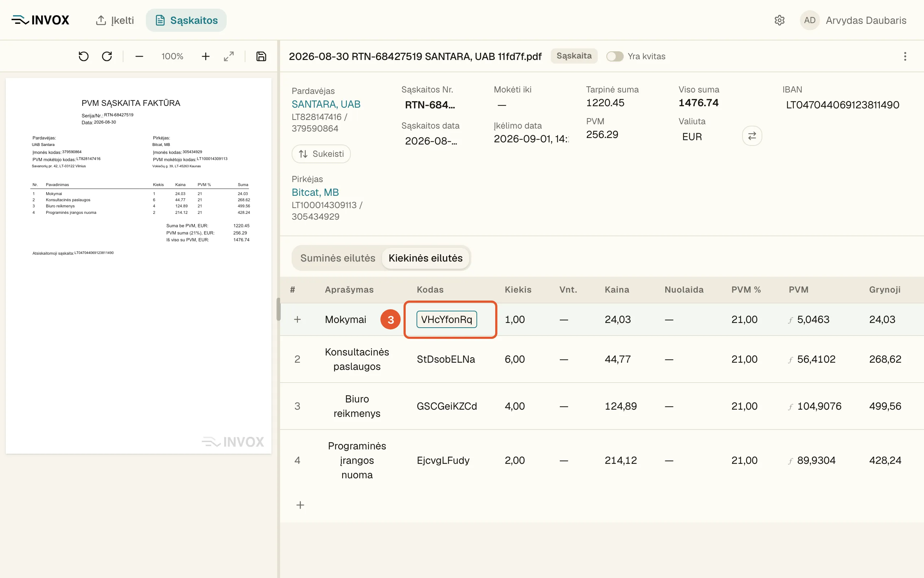Zoom in the PDF preview
924x578 pixels.
click(205, 56)
